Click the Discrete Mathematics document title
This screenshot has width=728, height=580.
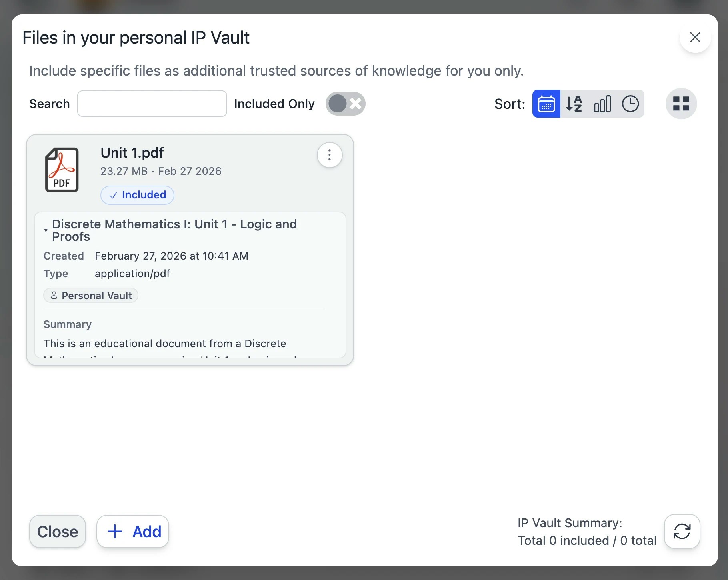pos(174,230)
